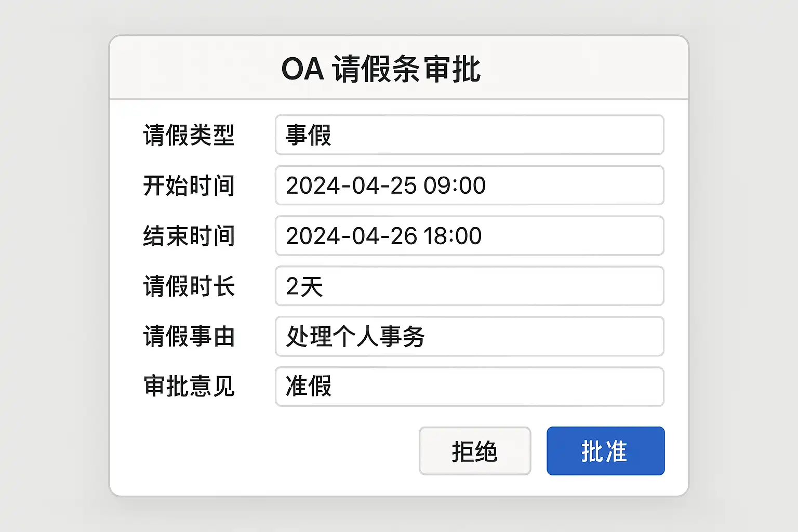This screenshot has width=798, height=532.
Task: Click empty dialog area left of 拒绝 button
Action: coord(260,451)
